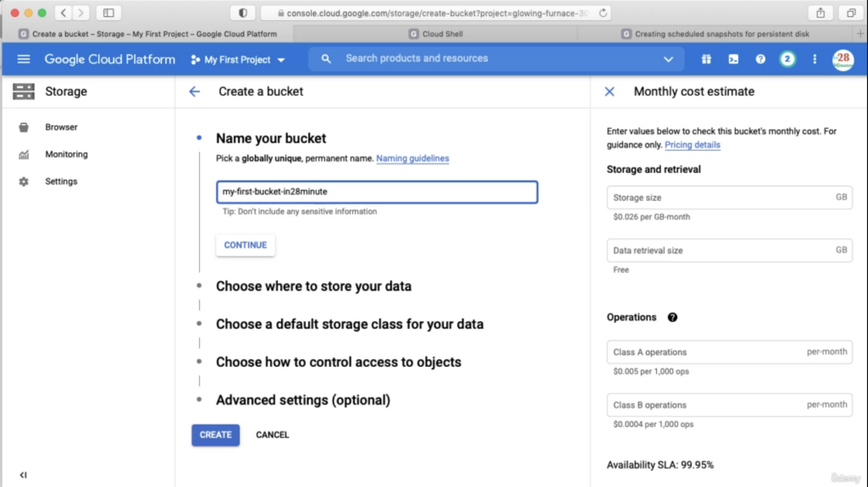The image size is (868, 487).
Task: Show Operations help tooltip icon
Action: click(672, 318)
